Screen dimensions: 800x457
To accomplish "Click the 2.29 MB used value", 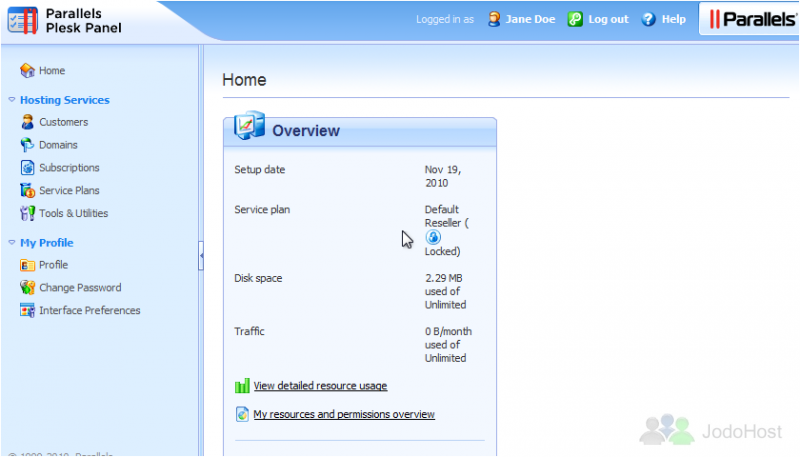I will (445, 291).
